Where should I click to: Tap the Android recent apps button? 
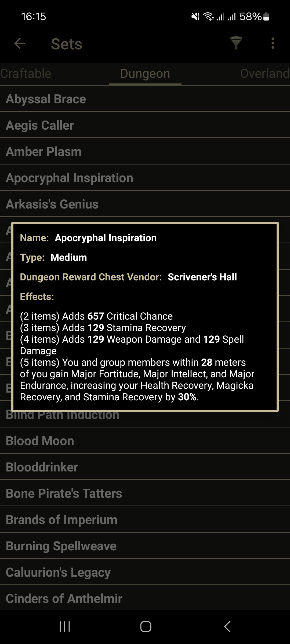[x=65, y=627]
